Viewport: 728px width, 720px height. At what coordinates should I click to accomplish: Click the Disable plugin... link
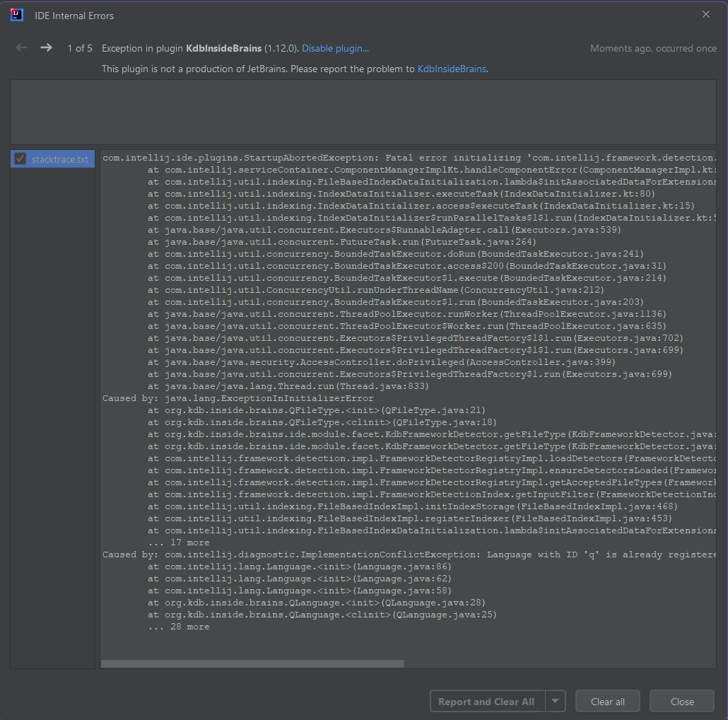335,48
